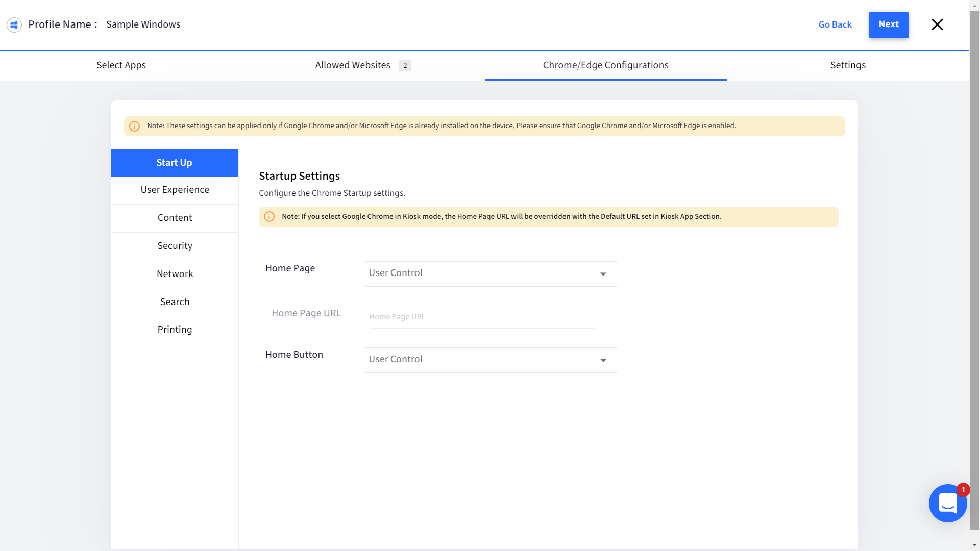This screenshot has width=980, height=551.
Task: Click the Next button
Action: tap(888, 24)
